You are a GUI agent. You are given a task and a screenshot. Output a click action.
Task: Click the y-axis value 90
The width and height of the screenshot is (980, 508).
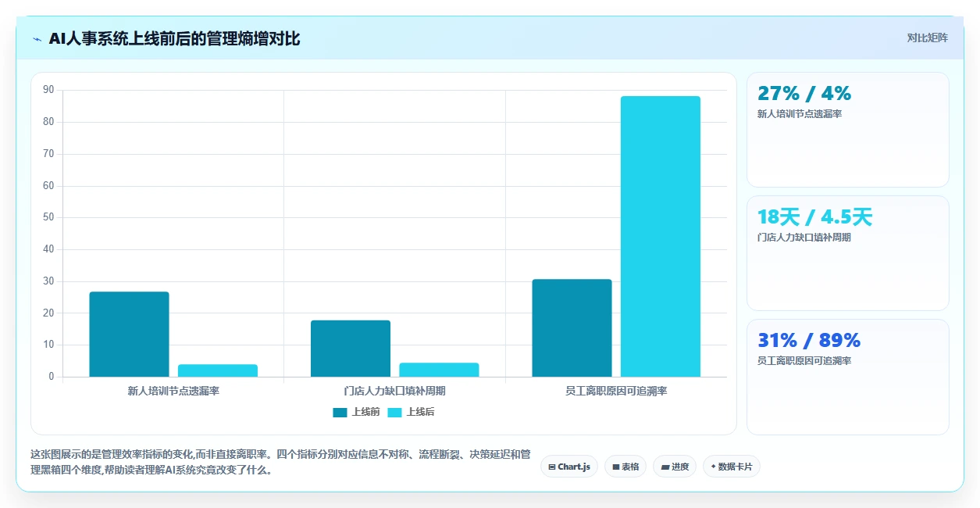pyautogui.click(x=48, y=90)
